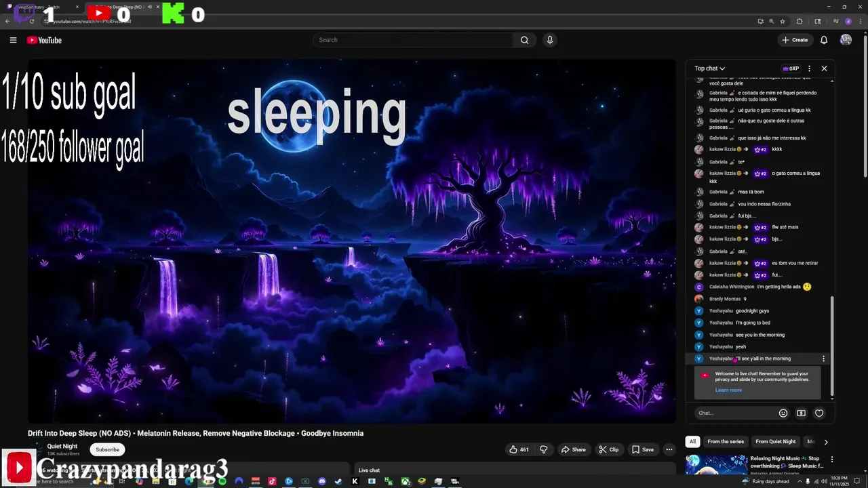Screen dimensions: 868x488
Task: Open the notifications bell
Action: tap(824, 40)
